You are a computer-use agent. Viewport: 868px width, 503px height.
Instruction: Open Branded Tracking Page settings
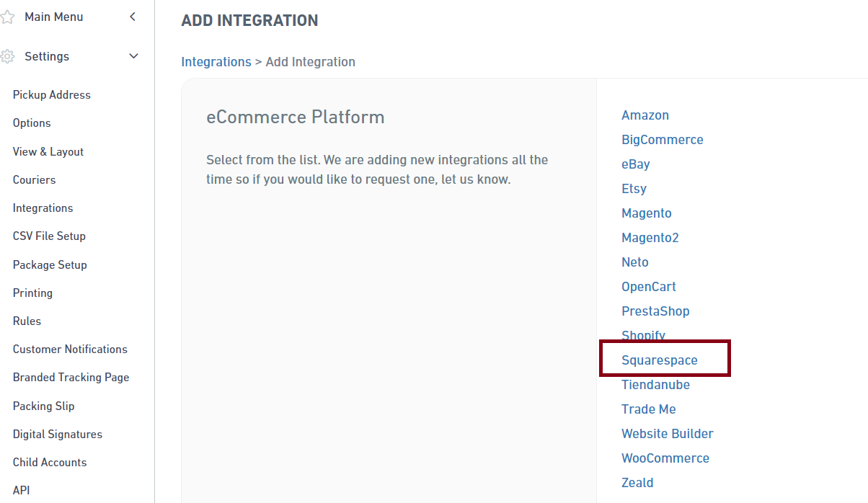click(x=71, y=378)
